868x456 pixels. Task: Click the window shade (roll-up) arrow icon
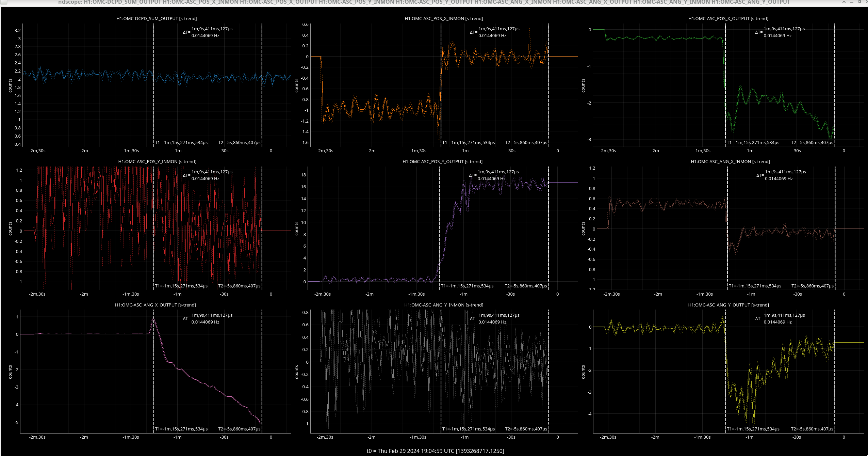pyautogui.click(x=844, y=2)
